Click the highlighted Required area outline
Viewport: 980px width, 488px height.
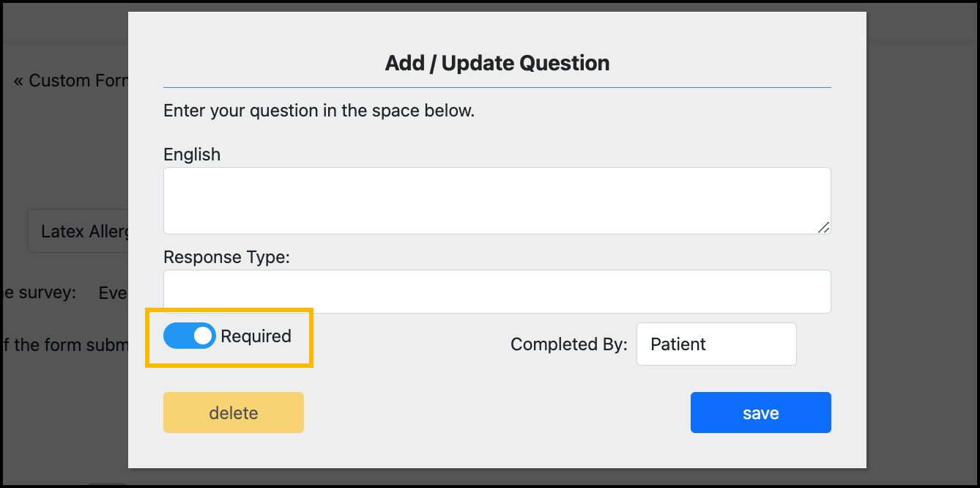click(229, 336)
